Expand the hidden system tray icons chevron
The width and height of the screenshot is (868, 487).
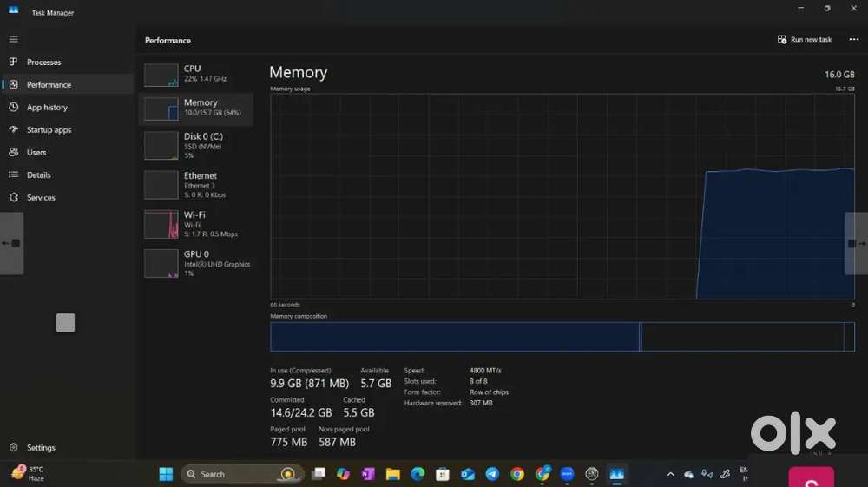(670, 474)
